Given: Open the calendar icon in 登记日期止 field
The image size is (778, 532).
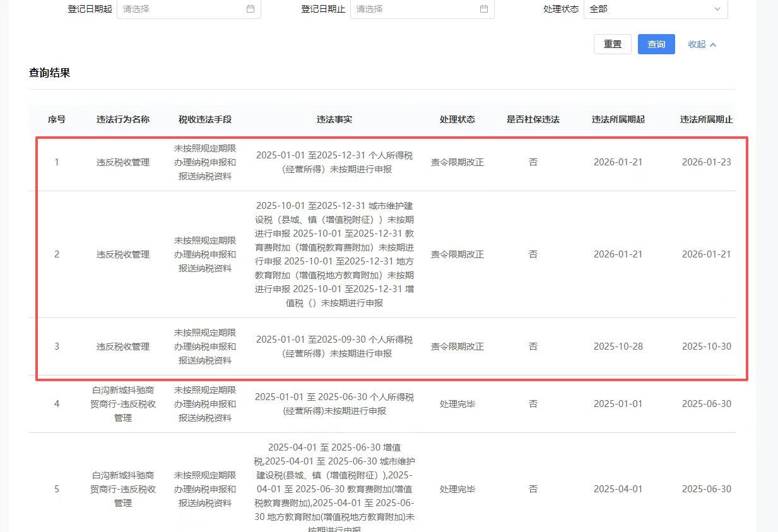Looking at the screenshot, I should [484, 9].
